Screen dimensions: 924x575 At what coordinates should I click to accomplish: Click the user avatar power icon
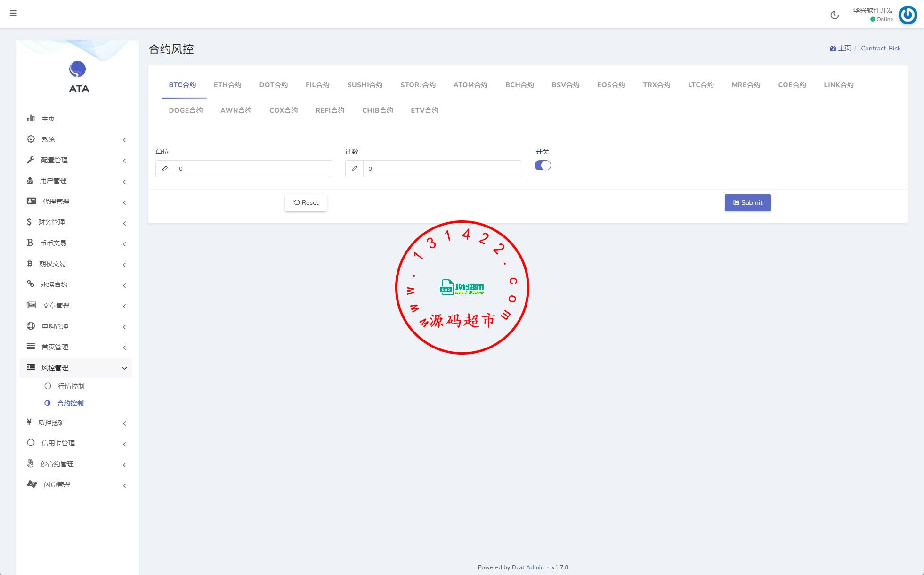point(908,15)
